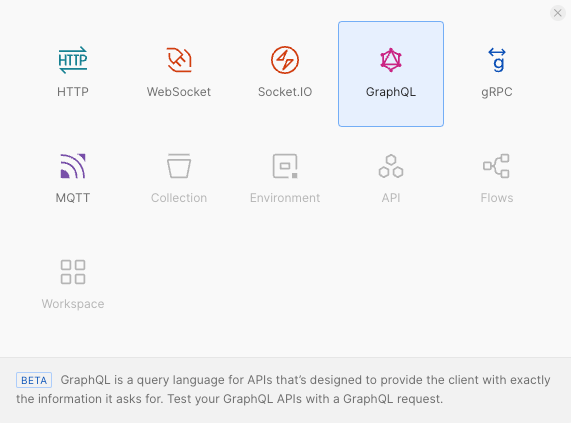The width and height of the screenshot is (571, 423).
Task: Click the HTTP label text
Action: (73, 92)
